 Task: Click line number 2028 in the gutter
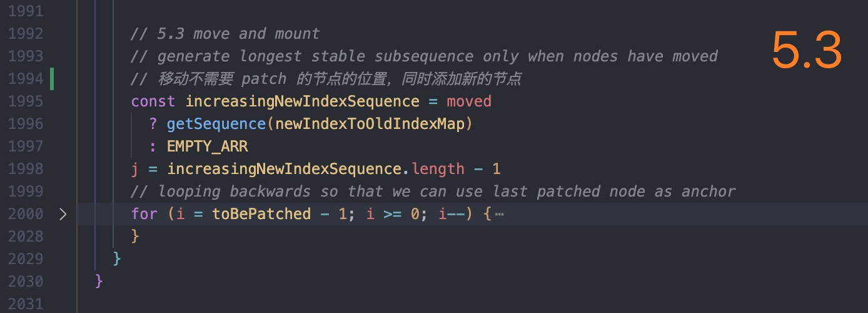(x=26, y=237)
